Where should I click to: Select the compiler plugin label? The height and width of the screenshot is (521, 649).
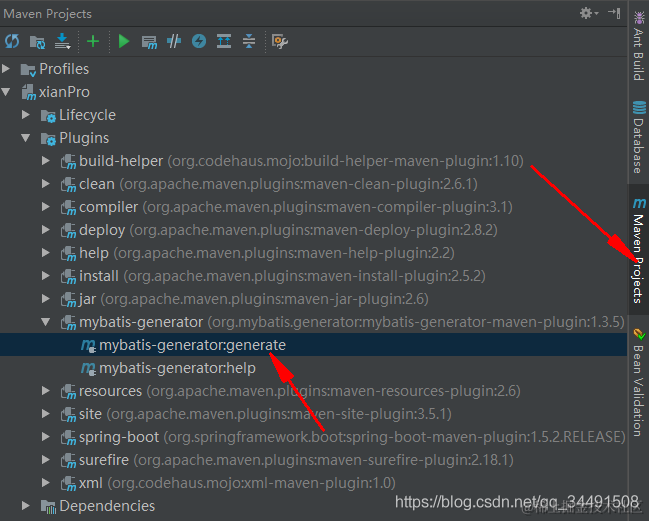[x=108, y=207]
